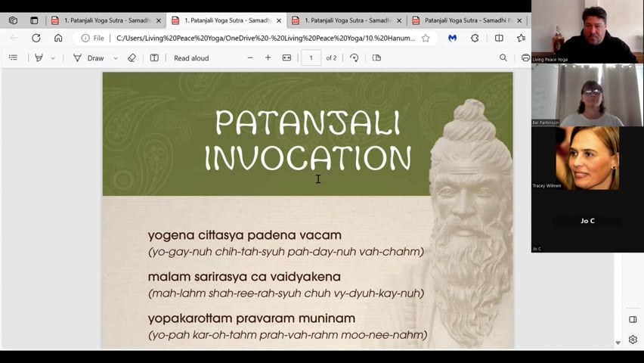Screen dimensions: 644x363
Task: Open the browser sidebar settings gear
Action: [x=633, y=340]
